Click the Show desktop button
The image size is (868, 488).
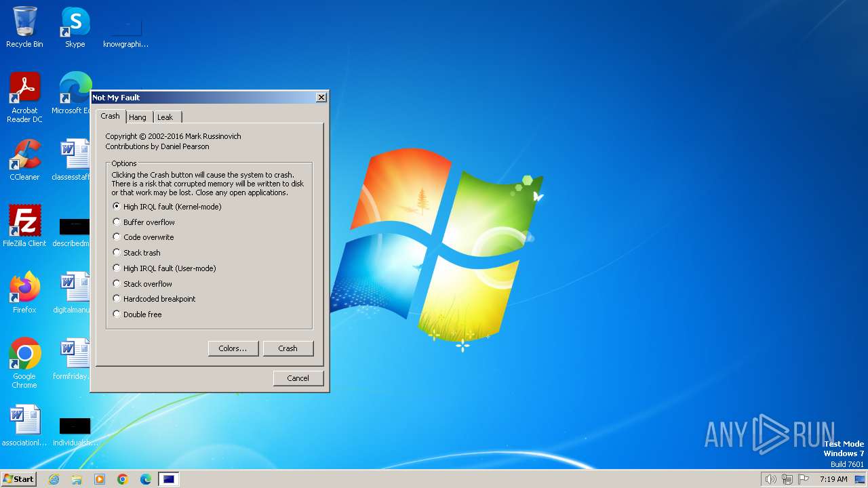pos(861,479)
